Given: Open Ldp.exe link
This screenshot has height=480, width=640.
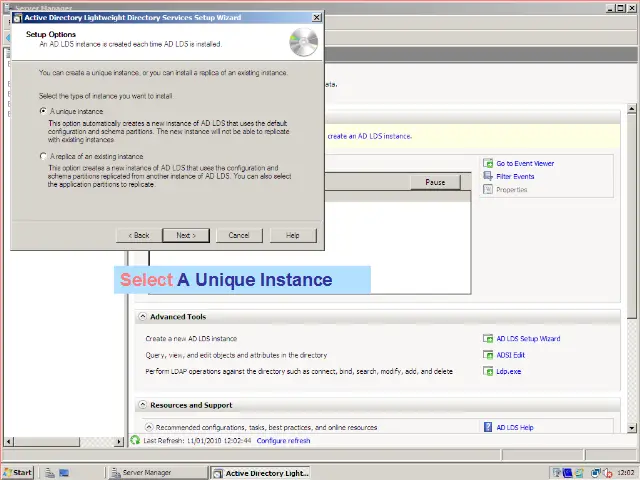Looking at the screenshot, I should click(x=509, y=371).
